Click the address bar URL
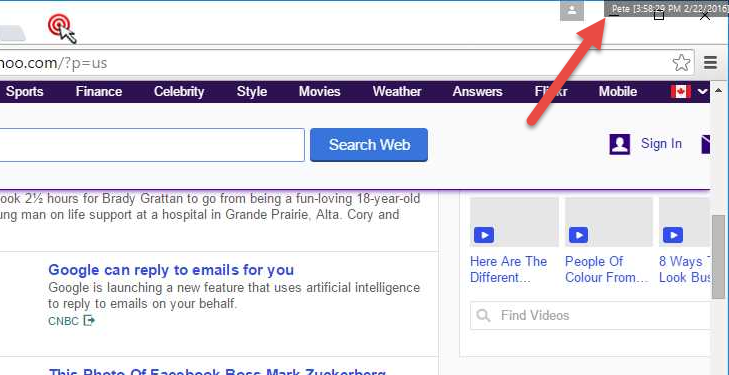 pos(53,63)
